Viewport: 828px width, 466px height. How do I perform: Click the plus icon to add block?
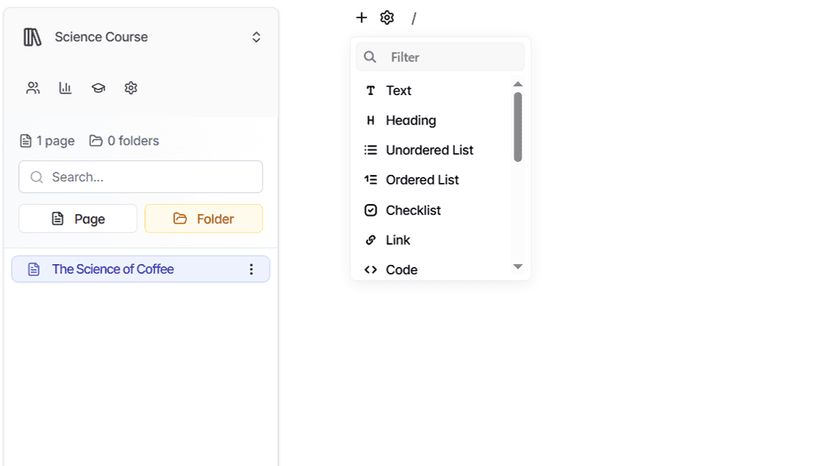pos(361,18)
